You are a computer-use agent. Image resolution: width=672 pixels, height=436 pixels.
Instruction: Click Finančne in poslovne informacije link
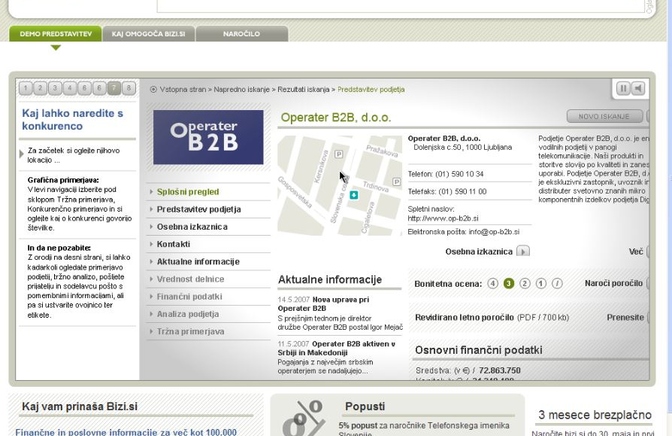pos(126,432)
